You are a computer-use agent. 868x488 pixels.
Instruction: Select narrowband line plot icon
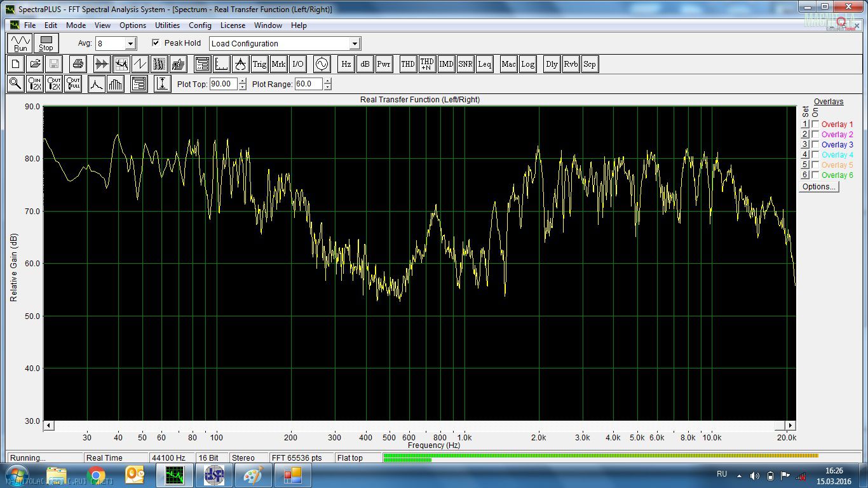(97, 84)
